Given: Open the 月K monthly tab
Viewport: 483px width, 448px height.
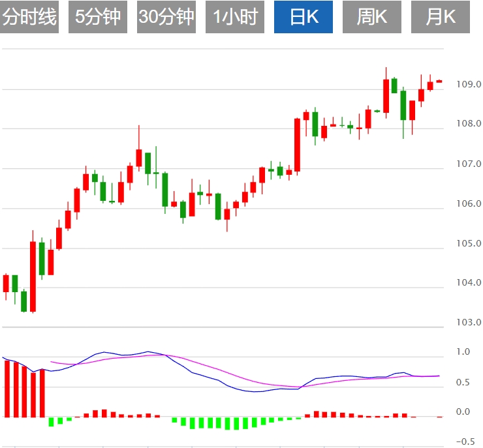Looking at the screenshot, I should coord(441,17).
